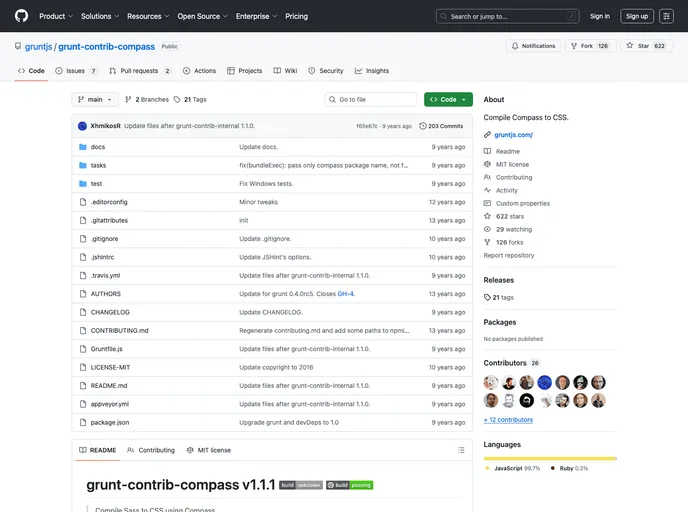Switch to the MIT license tab in README panel
The height and width of the screenshot is (512, 688).
(208, 450)
